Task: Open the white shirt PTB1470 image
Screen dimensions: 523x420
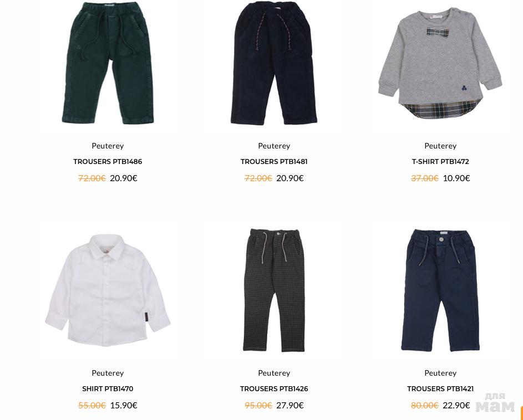Action: coord(108,290)
